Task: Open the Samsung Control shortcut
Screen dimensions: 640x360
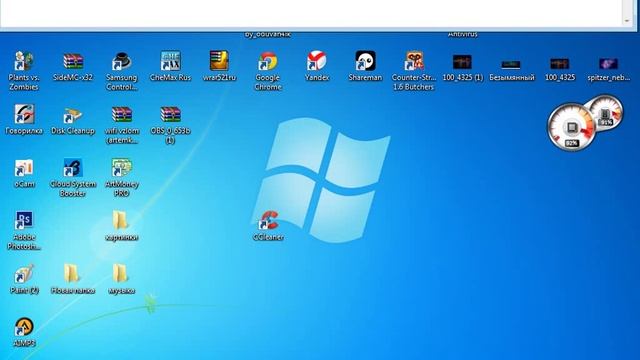Action: (x=122, y=62)
